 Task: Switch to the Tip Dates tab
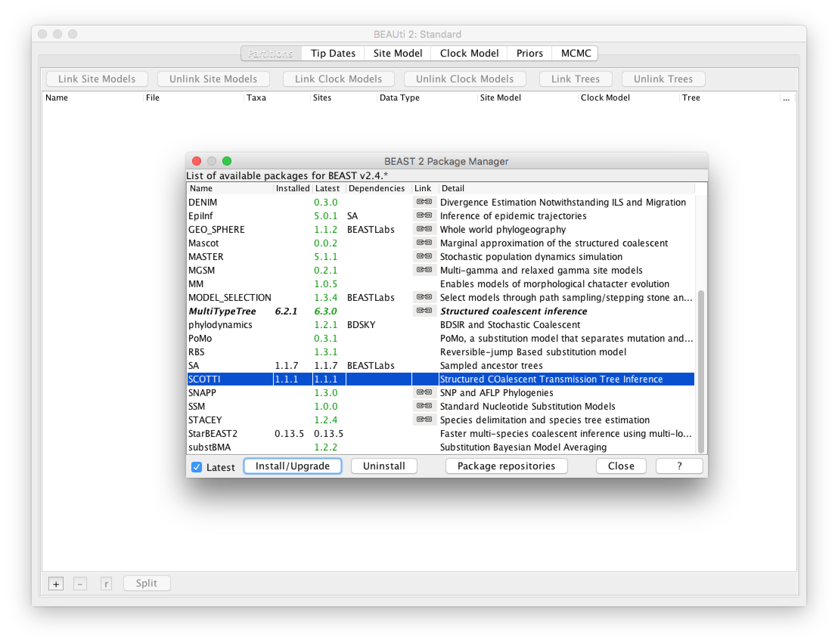[333, 53]
